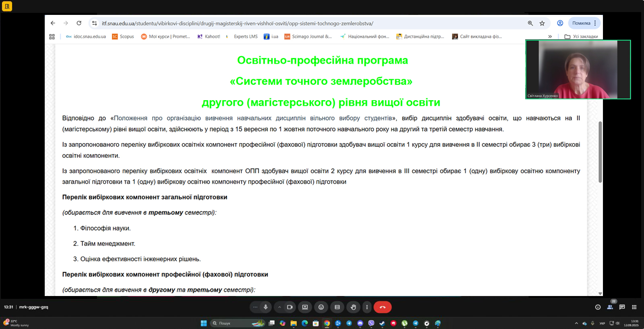The image size is (644, 329).
Task: Open uTorrent from the taskbar
Action: [x=404, y=323]
